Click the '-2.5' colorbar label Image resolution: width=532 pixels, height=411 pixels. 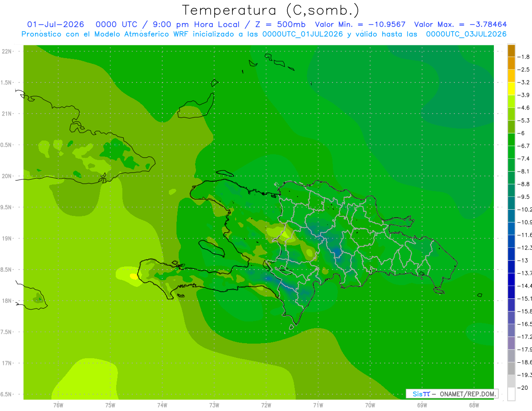click(524, 70)
